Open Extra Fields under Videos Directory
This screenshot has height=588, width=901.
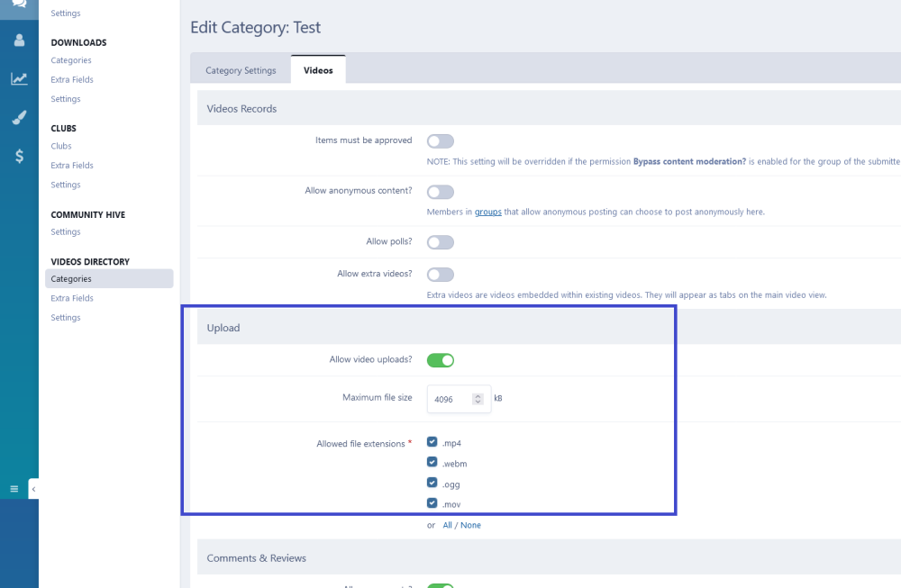click(71, 298)
